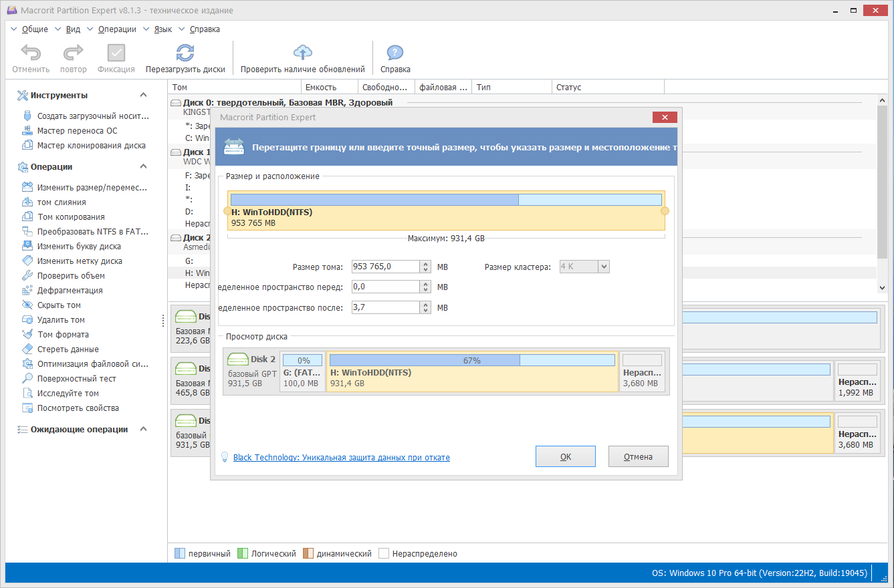Click the Емкость column header

(x=330, y=87)
